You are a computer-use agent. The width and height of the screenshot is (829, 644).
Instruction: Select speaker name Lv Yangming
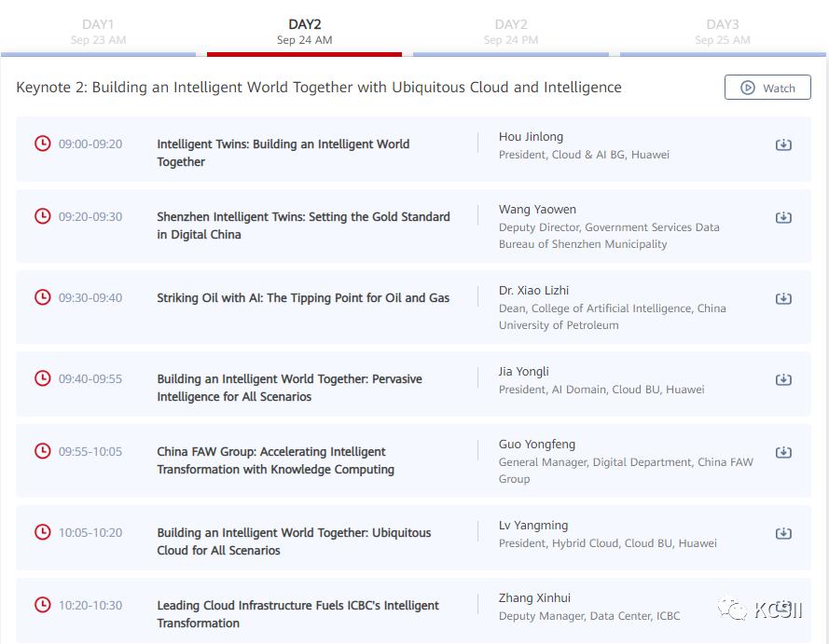coord(533,525)
